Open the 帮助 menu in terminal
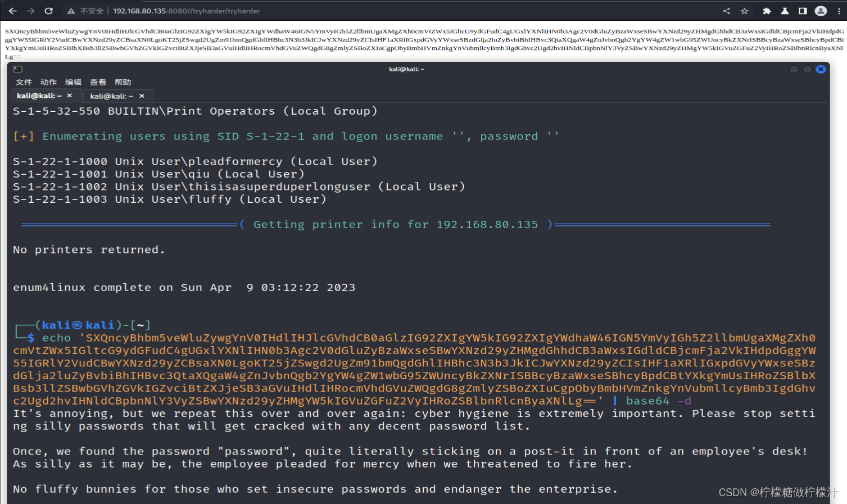The image size is (847, 504). click(123, 82)
